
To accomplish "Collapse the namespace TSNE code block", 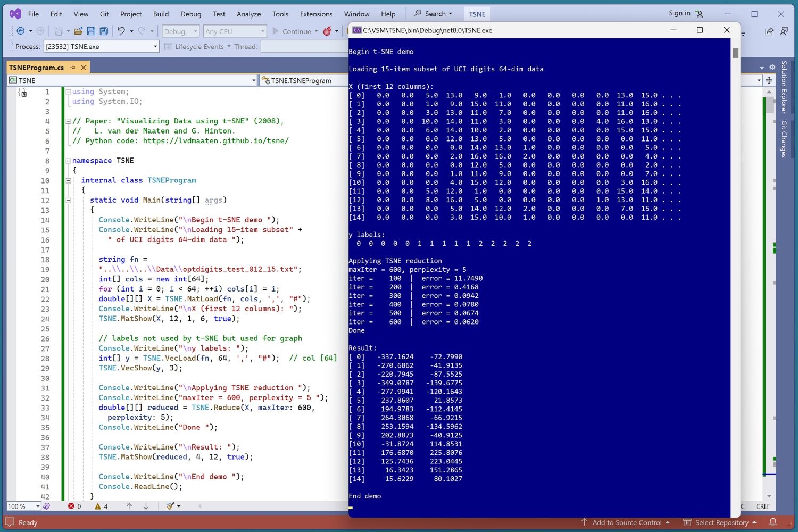I will coord(68,161).
